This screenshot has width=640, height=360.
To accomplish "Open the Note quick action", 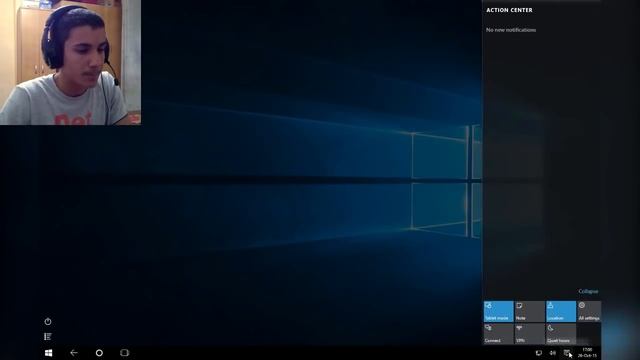I will tap(529, 311).
